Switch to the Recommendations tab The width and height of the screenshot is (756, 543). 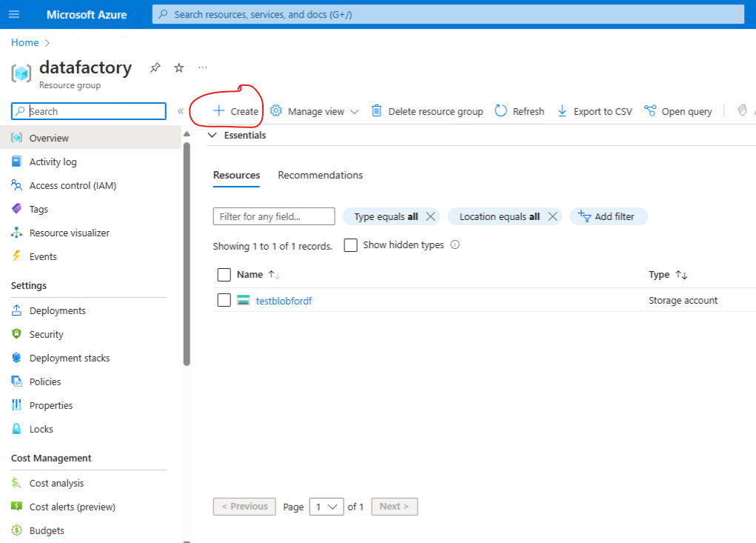[320, 175]
